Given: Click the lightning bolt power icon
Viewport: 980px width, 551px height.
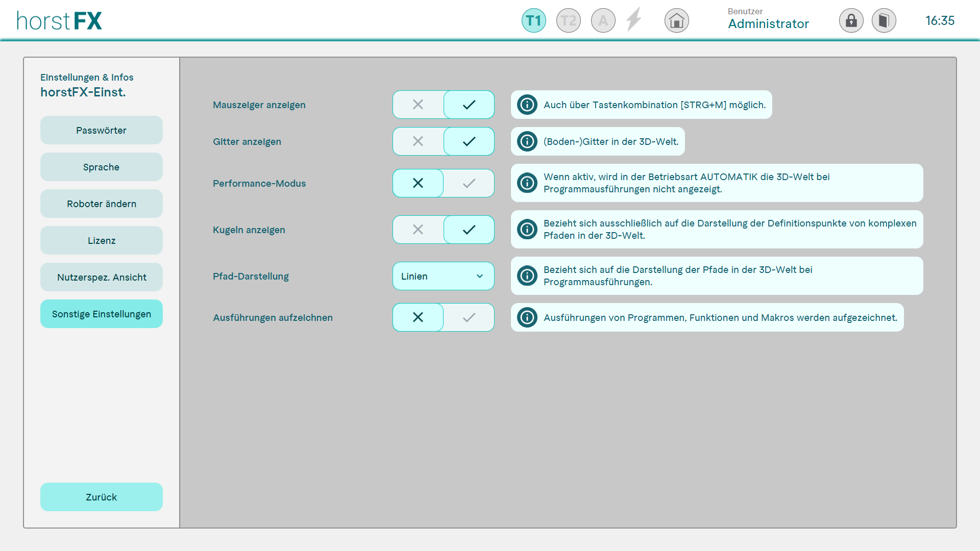Looking at the screenshot, I should coord(633,20).
